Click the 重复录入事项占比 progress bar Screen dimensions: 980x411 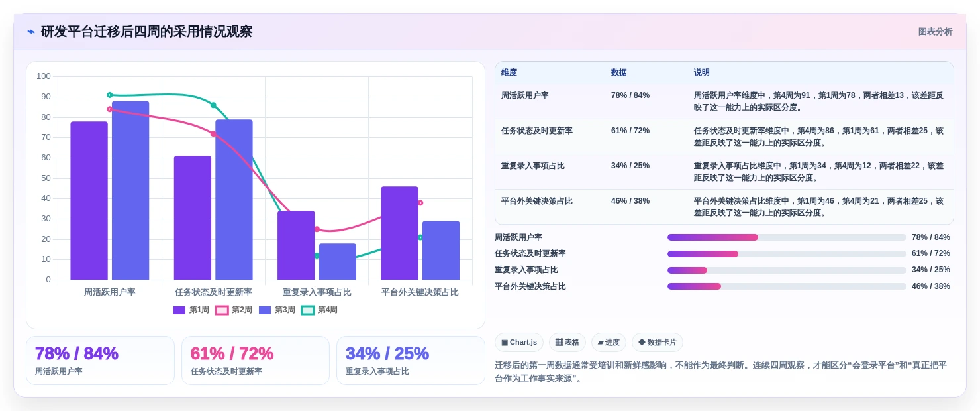click(x=787, y=270)
